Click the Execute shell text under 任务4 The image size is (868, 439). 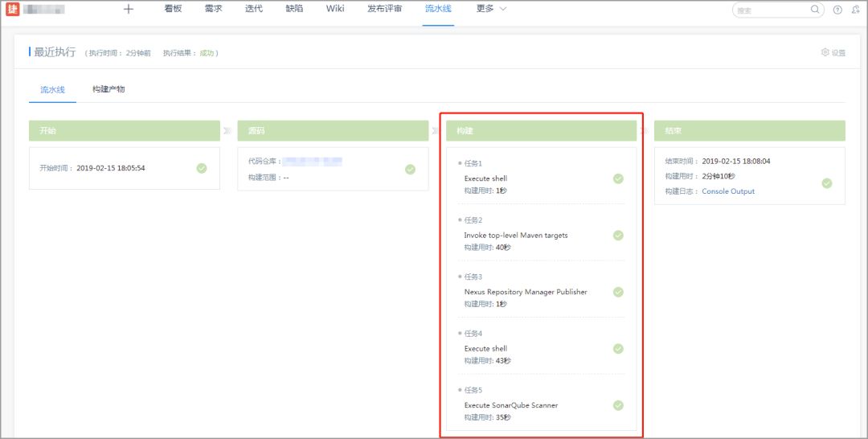tap(485, 349)
